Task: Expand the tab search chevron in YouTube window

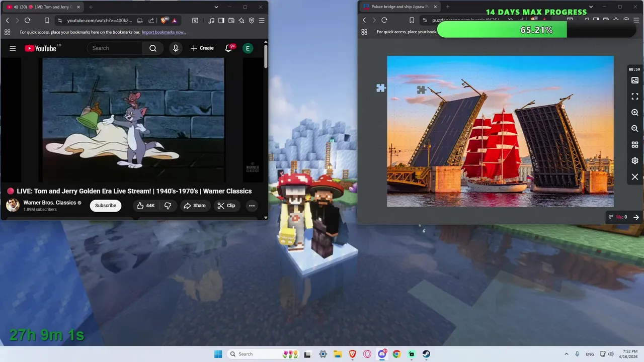Action: pyautogui.click(x=216, y=7)
